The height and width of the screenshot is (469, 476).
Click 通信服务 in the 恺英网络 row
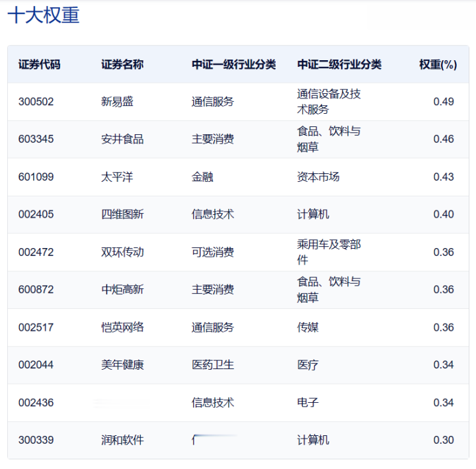tap(213, 327)
